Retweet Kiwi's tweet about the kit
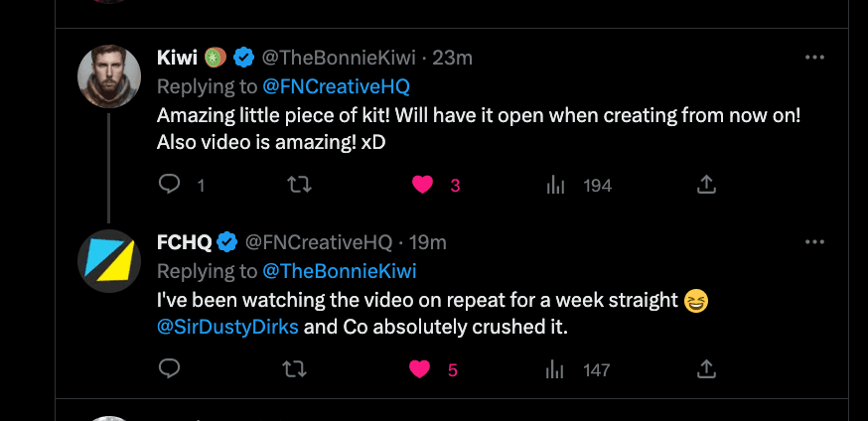Image resolution: width=868 pixels, height=421 pixels. coord(300,185)
